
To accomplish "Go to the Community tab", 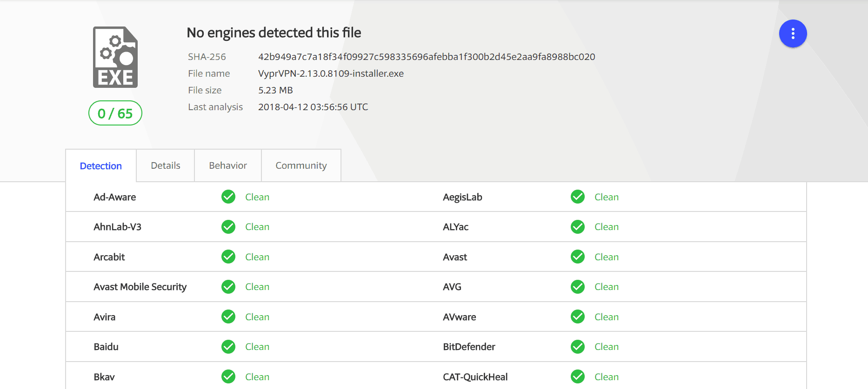I will click(x=301, y=165).
